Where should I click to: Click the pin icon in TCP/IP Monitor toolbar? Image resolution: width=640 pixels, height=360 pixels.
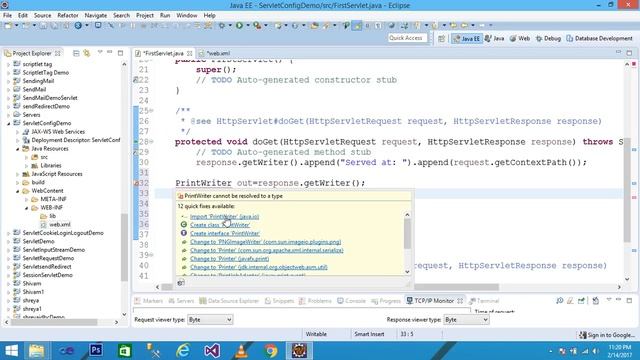coord(581,301)
